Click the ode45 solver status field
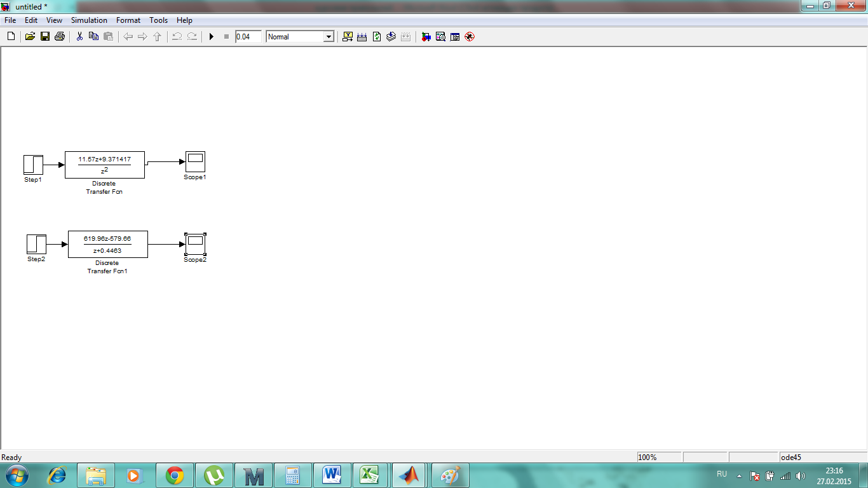 (x=822, y=457)
